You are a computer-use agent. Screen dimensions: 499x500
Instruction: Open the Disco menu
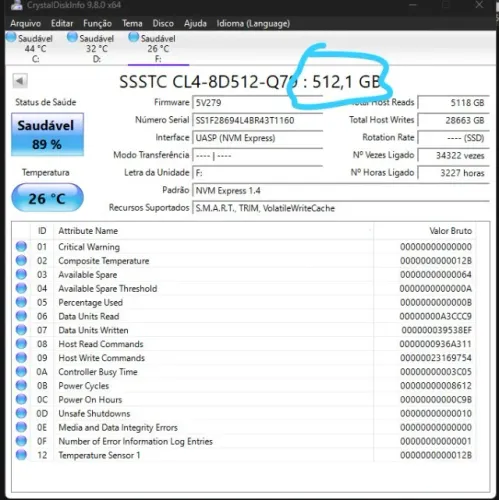point(163,23)
